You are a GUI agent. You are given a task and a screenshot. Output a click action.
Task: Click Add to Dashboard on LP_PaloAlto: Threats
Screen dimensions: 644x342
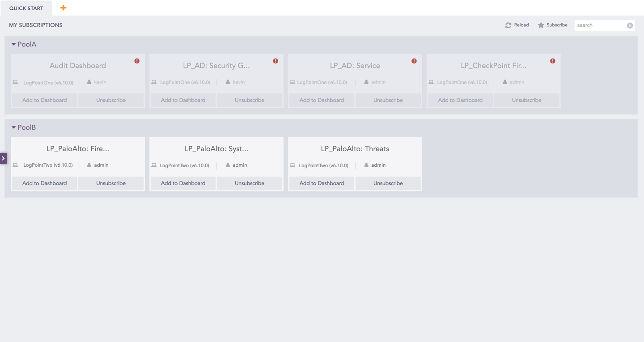[x=321, y=183]
